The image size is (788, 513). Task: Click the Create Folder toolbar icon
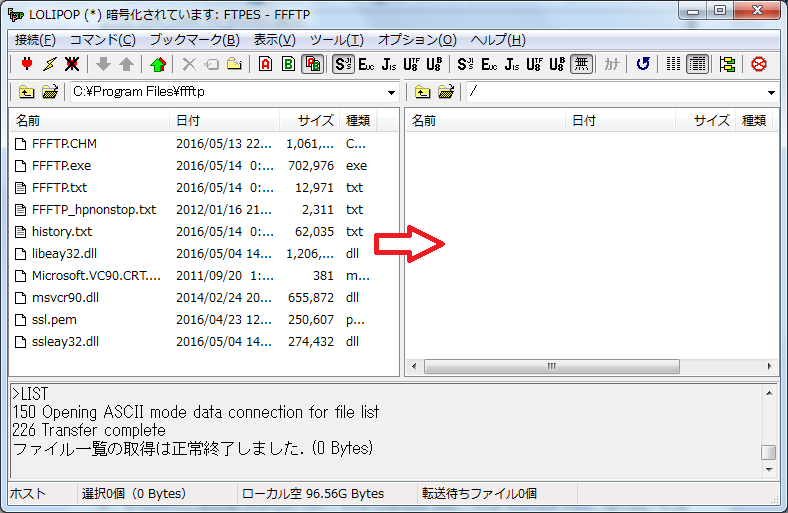point(234,64)
